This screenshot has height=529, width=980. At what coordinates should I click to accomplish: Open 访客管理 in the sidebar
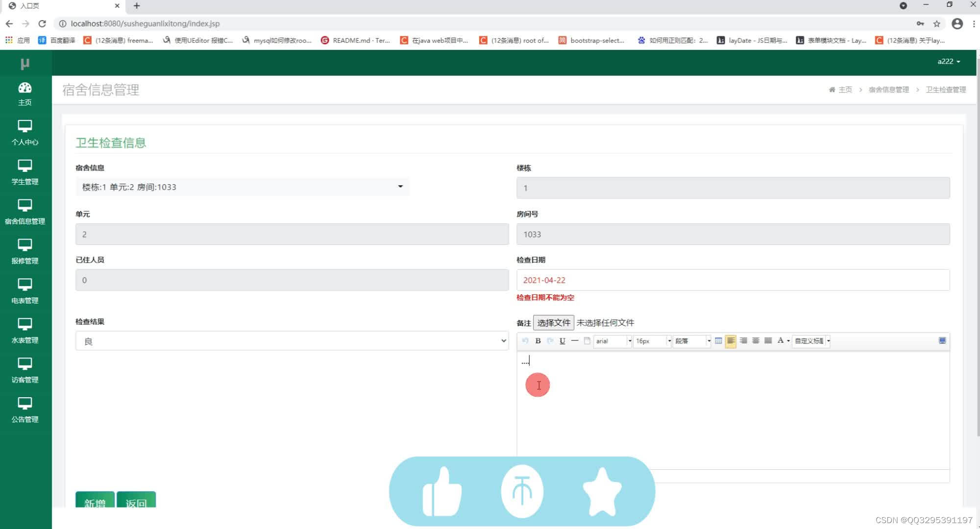[25, 371]
